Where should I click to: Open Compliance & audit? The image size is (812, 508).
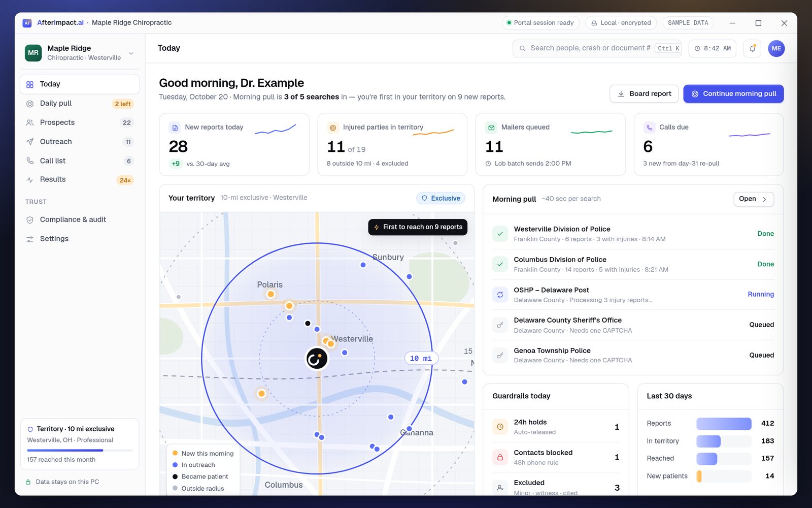point(80,220)
